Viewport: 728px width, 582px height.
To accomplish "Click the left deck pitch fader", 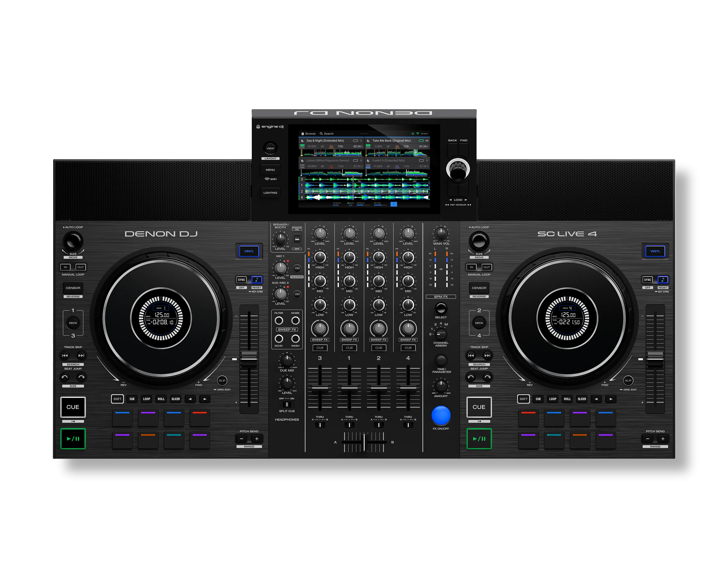I will click(x=249, y=359).
